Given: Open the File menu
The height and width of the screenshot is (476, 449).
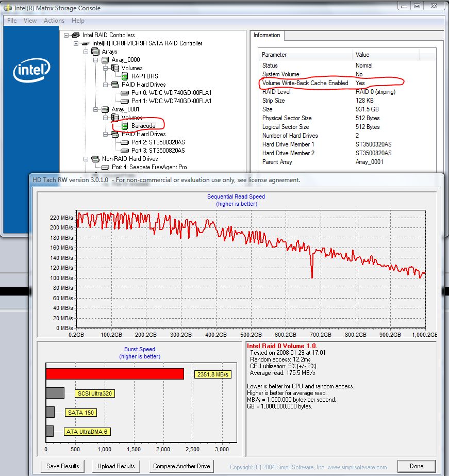Looking at the screenshot, I should click(12, 21).
